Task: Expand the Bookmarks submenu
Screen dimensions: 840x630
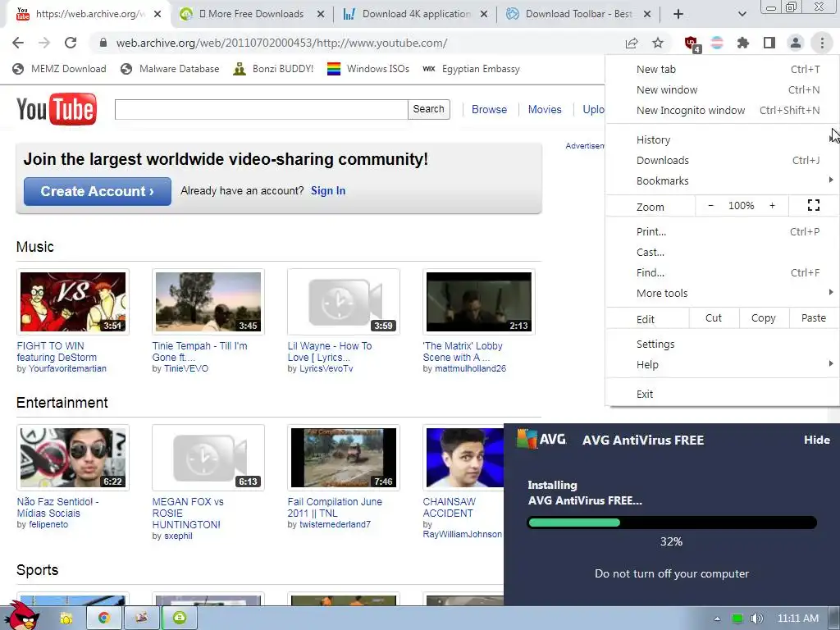Action: point(720,180)
